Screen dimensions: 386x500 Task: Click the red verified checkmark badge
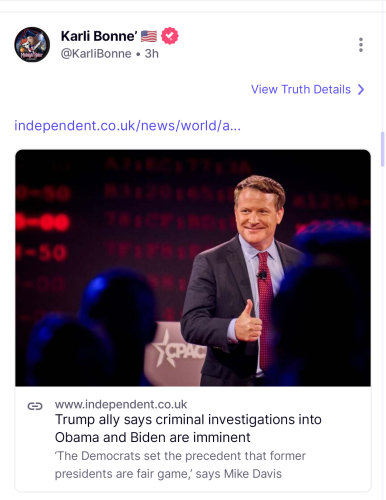[x=170, y=36]
